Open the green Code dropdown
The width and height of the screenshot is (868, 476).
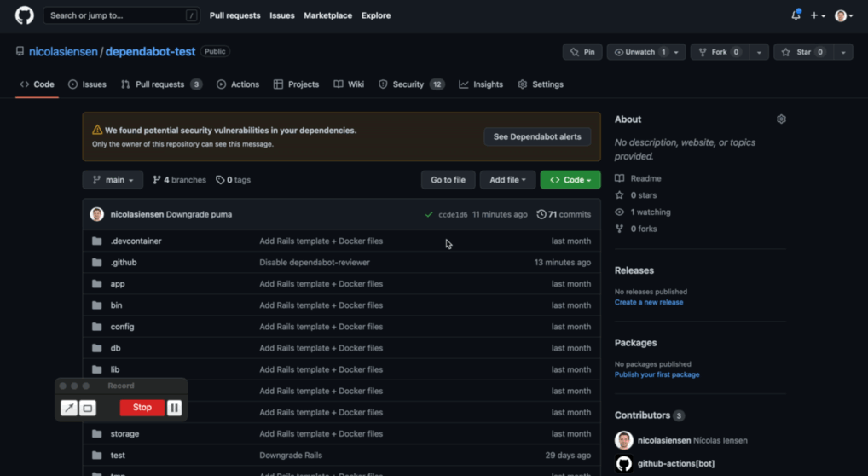tap(570, 179)
